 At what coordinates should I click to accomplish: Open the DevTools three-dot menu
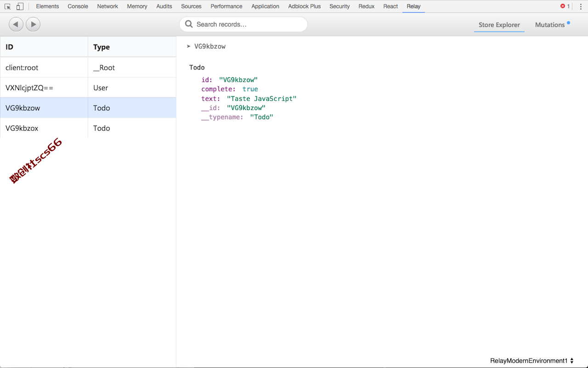click(x=581, y=6)
